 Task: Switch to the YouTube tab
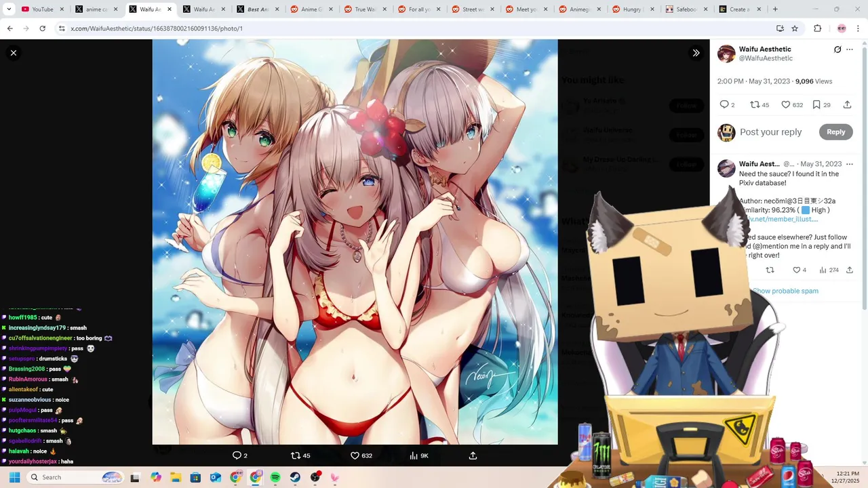42,9
